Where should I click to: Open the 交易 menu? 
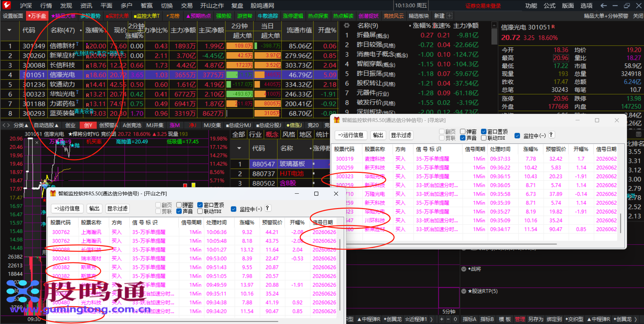click(x=187, y=5)
